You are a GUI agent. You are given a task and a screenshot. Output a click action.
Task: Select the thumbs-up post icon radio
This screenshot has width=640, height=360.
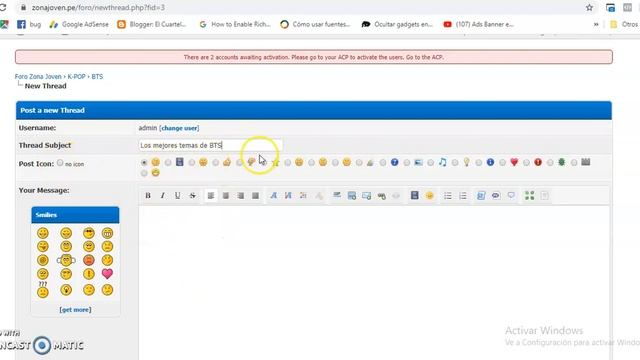pyautogui.click(x=216, y=163)
